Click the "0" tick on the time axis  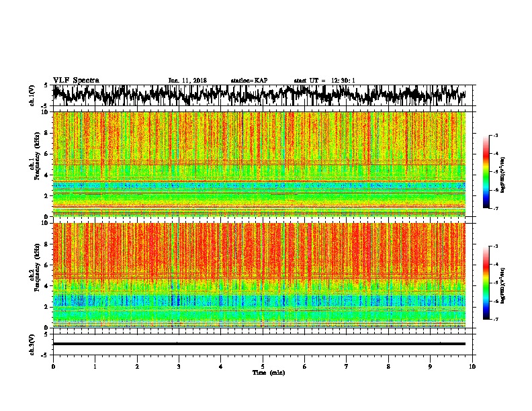(x=53, y=367)
